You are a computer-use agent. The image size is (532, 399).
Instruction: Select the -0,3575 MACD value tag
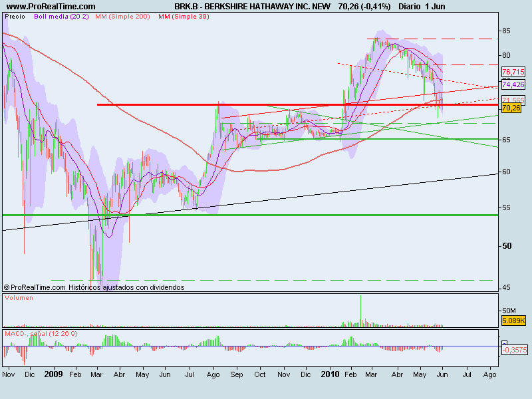pyautogui.click(x=515, y=350)
